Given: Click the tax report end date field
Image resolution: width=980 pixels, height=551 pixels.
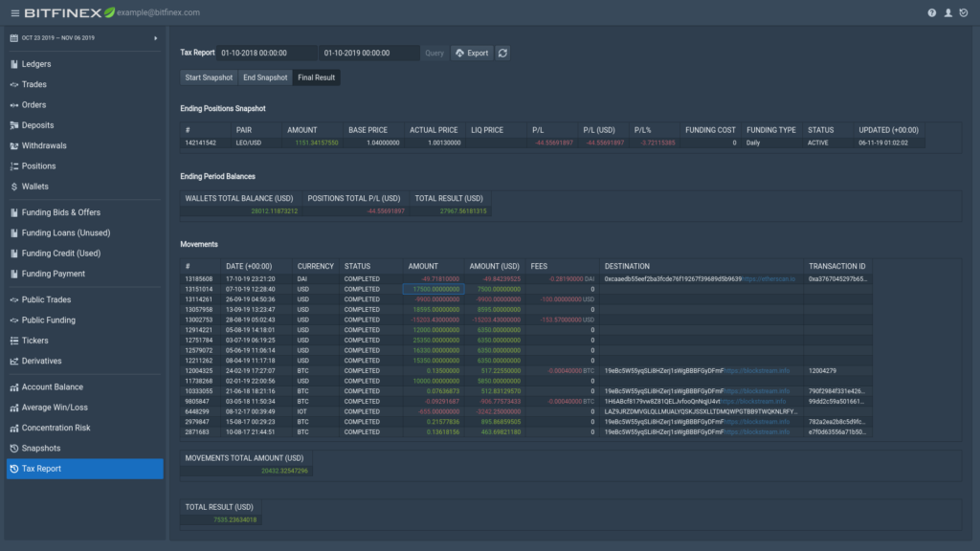Looking at the screenshot, I should 369,54.
